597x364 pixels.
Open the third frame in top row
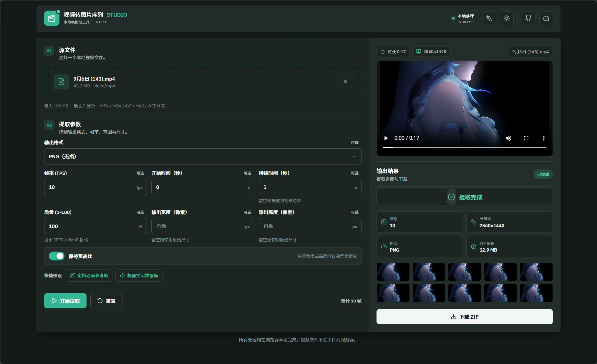[465, 272]
